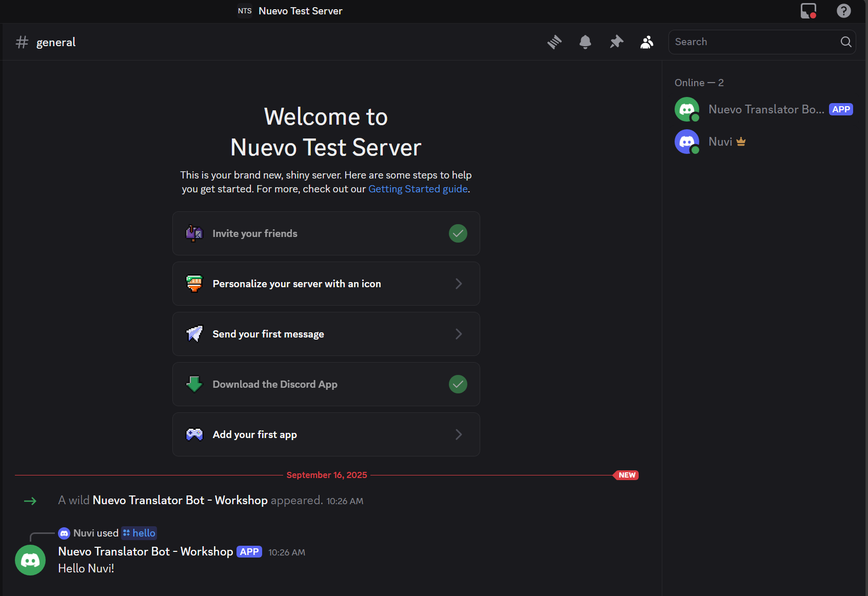Open the Invite your friends card
868x596 pixels.
[326, 233]
